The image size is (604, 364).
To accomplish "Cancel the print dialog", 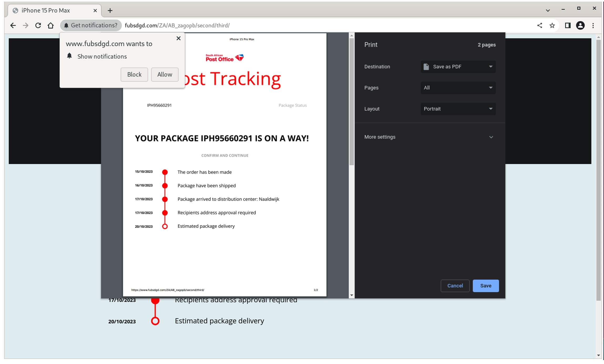I will pyautogui.click(x=455, y=286).
